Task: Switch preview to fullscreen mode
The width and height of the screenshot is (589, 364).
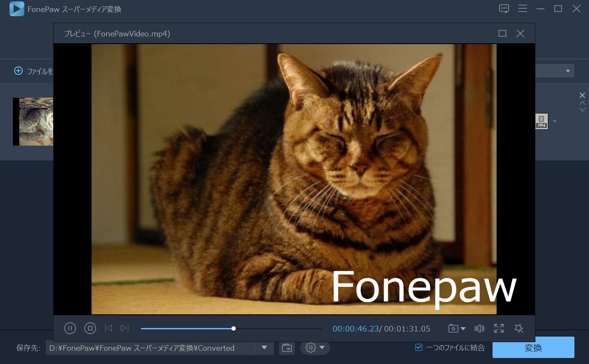Action: (x=499, y=328)
